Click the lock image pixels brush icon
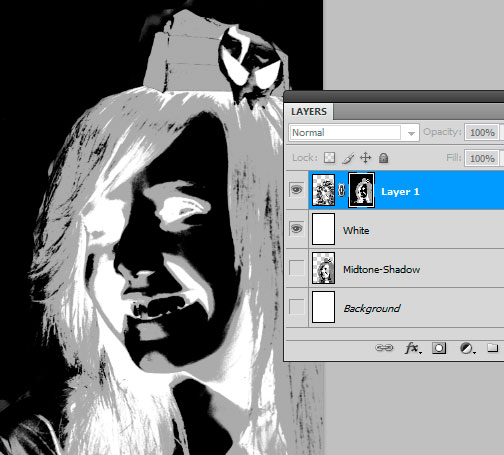The width and height of the screenshot is (504, 455). pyautogui.click(x=348, y=158)
